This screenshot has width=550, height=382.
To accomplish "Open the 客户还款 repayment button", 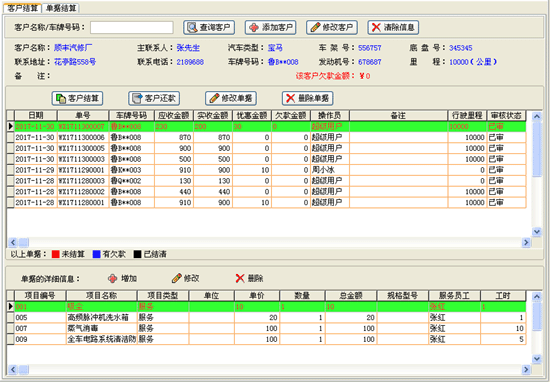I will 154,98.
